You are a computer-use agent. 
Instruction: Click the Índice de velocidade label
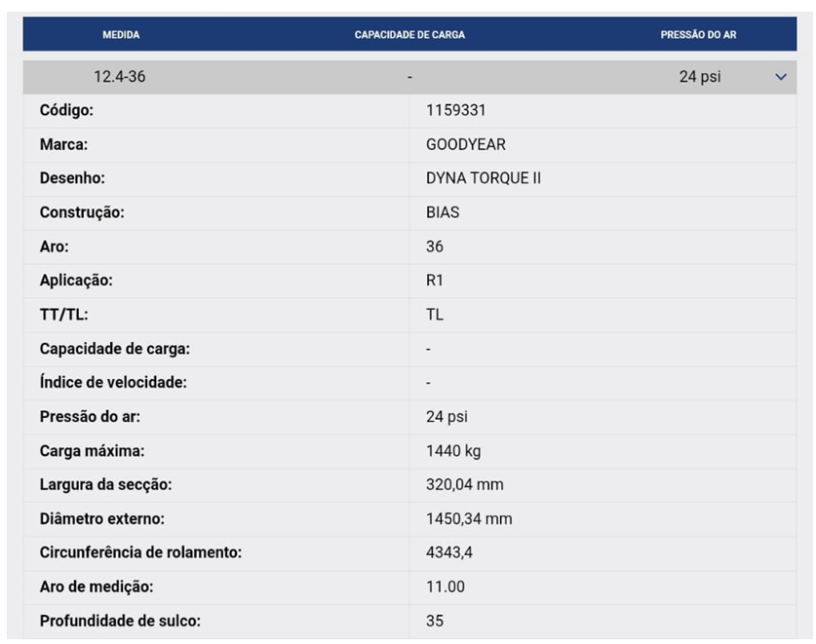[113, 382]
